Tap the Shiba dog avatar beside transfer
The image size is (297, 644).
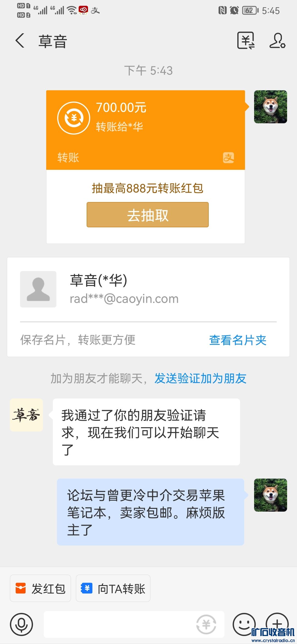270,107
